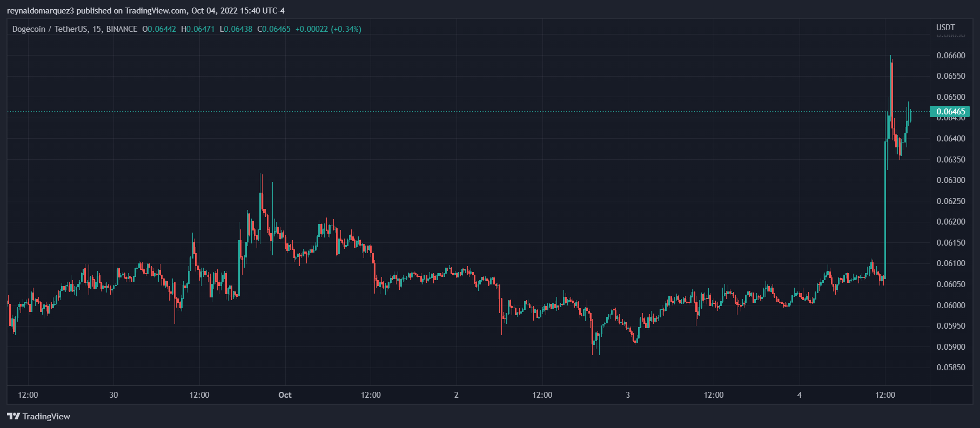Click the Open value O0.06442
The width and height of the screenshot is (980, 428).
click(159, 29)
